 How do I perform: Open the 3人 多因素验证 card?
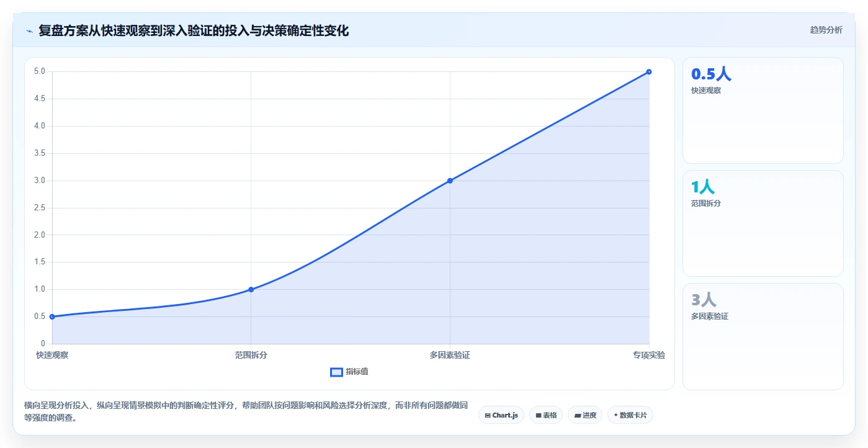point(763,336)
